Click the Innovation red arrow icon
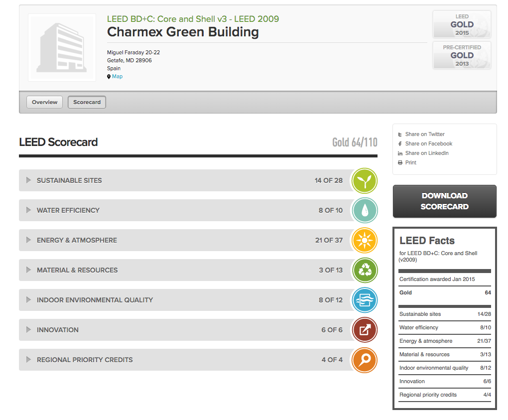Image resolution: width=508 pixels, height=420 pixels. (365, 330)
